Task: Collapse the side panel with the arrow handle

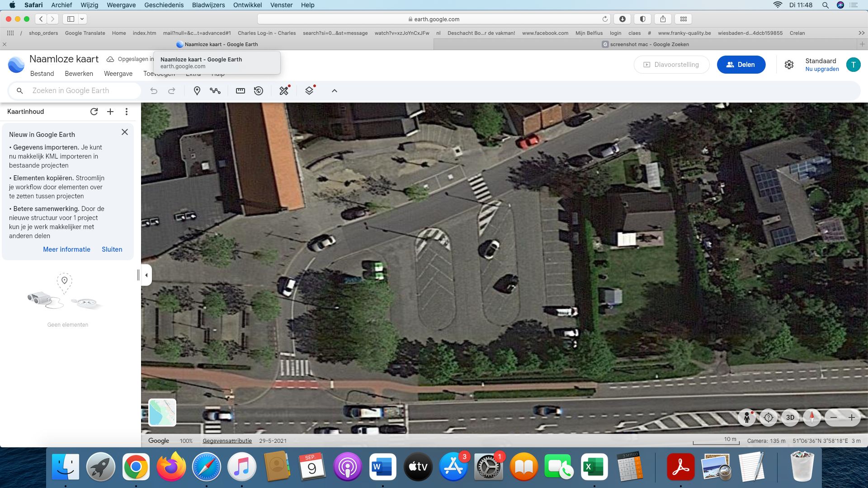Action: tap(146, 275)
